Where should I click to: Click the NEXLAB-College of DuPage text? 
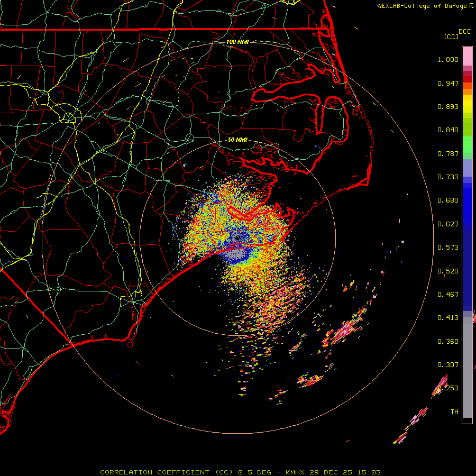point(423,6)
